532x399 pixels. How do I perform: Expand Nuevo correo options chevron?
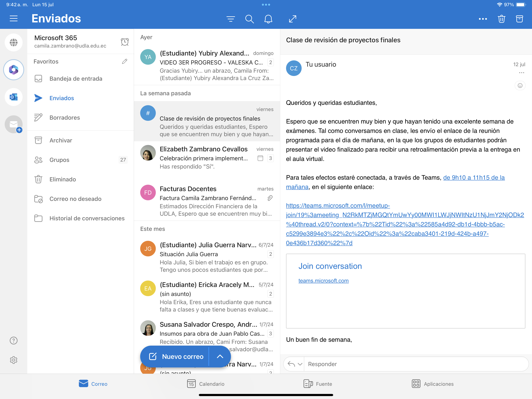pyautogui.click(x=220, y=356)
